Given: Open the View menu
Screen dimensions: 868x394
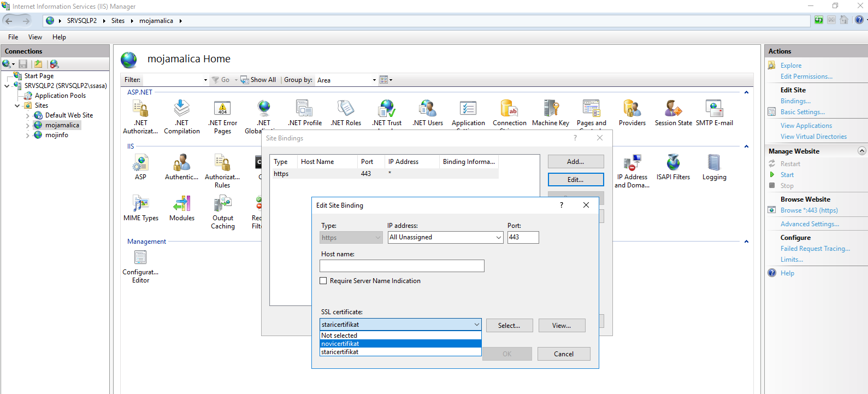Looking at the screenshot, I should tap(35, 37).
